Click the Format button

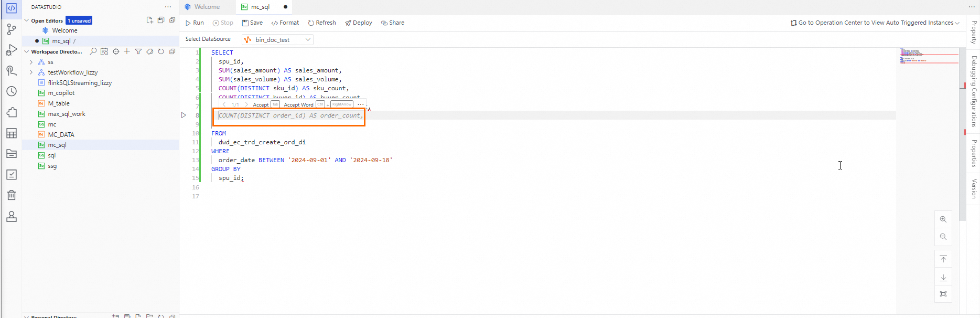285,23
